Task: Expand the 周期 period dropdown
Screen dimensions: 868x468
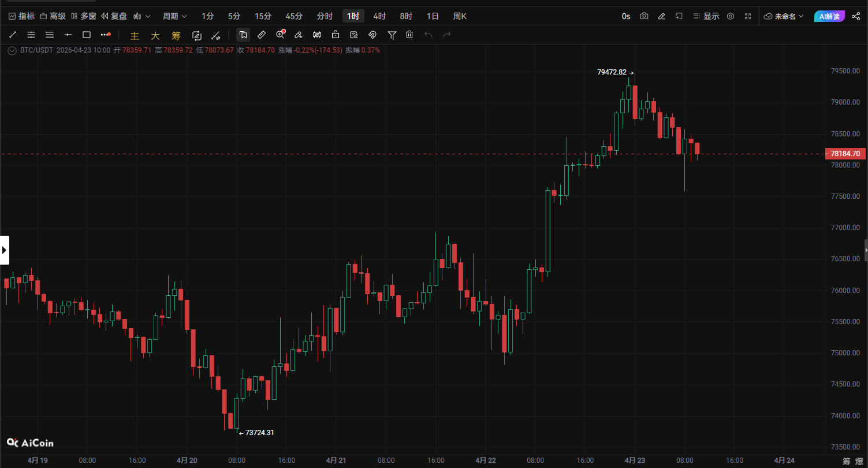Action: tap(174, 16)
